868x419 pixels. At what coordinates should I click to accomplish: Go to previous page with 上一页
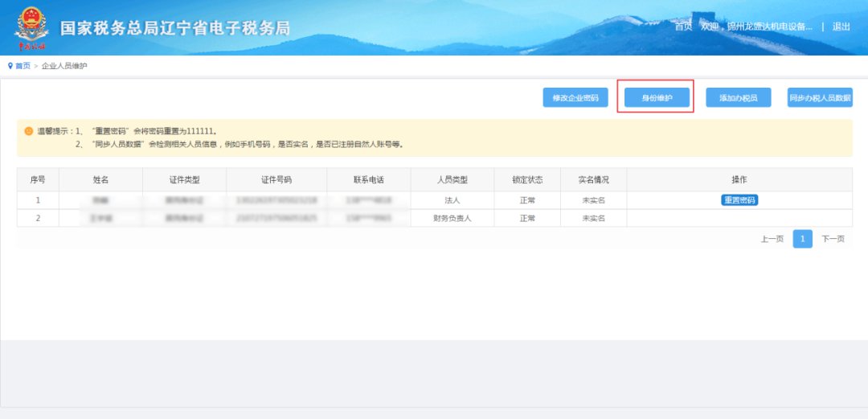coord(772,239)
